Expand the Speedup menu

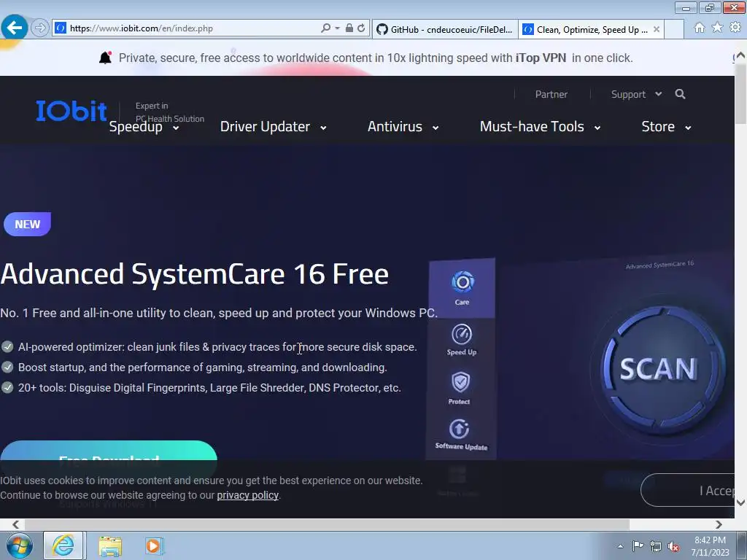point(144,127)
